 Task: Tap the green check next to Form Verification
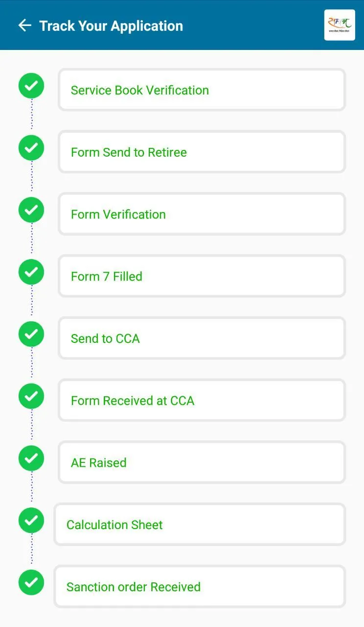coord(31,210)
